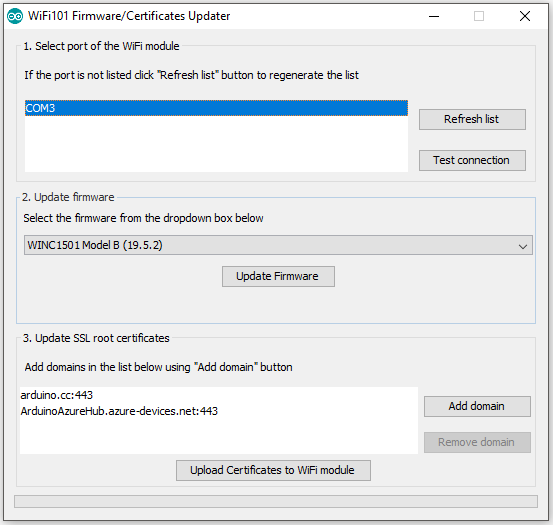
Task: Click the Refresh list button
Action: 472,119
